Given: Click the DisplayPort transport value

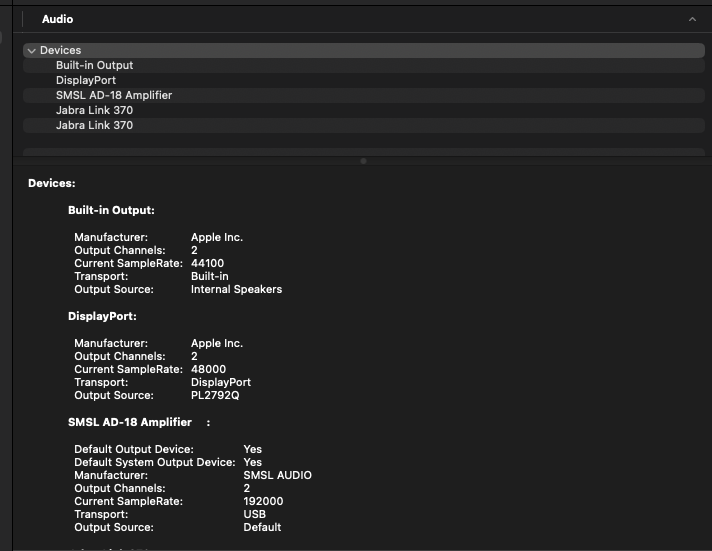Looking at the screenshot, I should (x=221, y=382).
